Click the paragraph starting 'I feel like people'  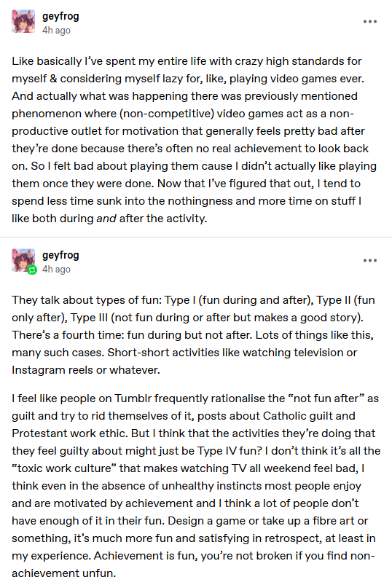coord(196,486)
